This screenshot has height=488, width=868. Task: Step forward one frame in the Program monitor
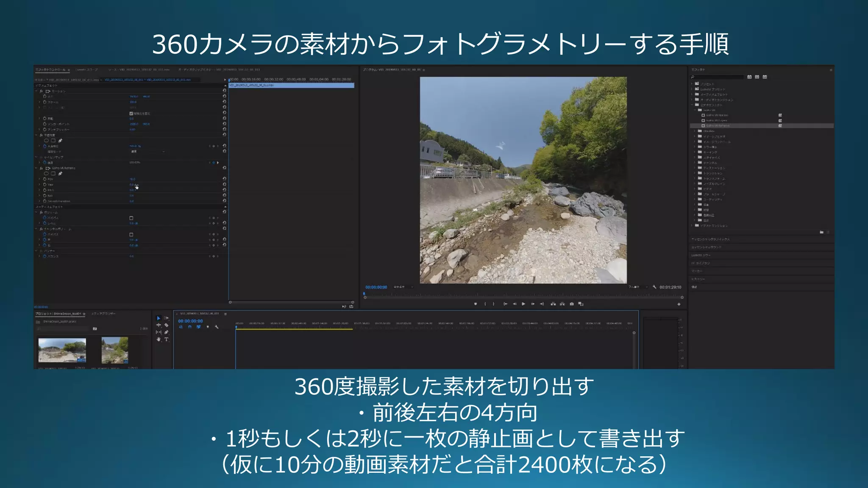click(533, 304)
